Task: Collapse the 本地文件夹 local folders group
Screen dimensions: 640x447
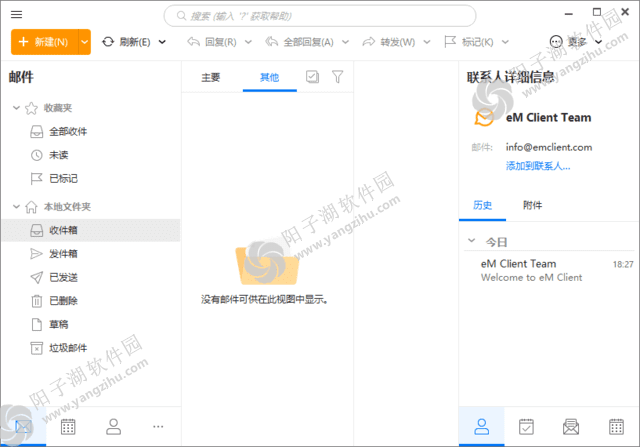Action: point(16,207)
